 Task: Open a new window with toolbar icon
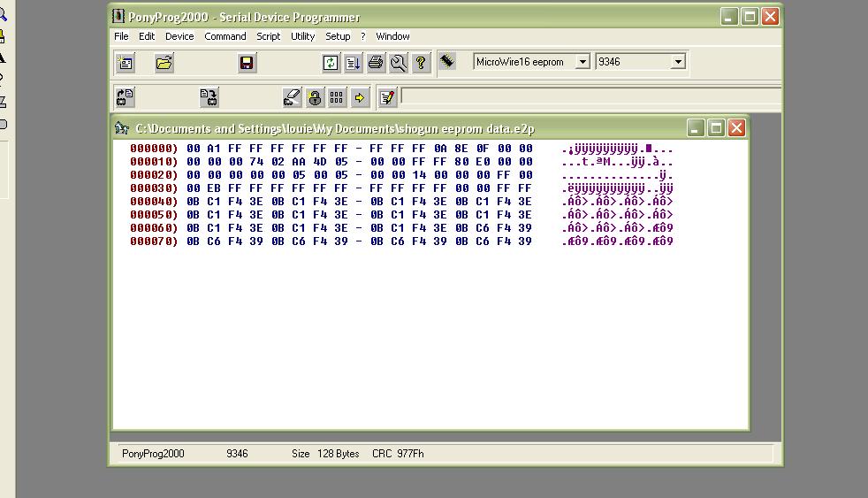[126, 63]
